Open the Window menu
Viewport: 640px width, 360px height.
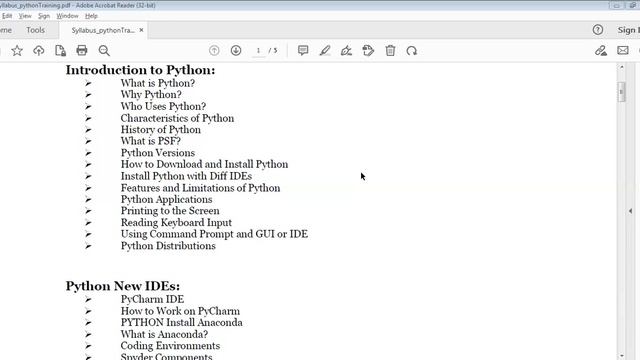tap(67, 16)
